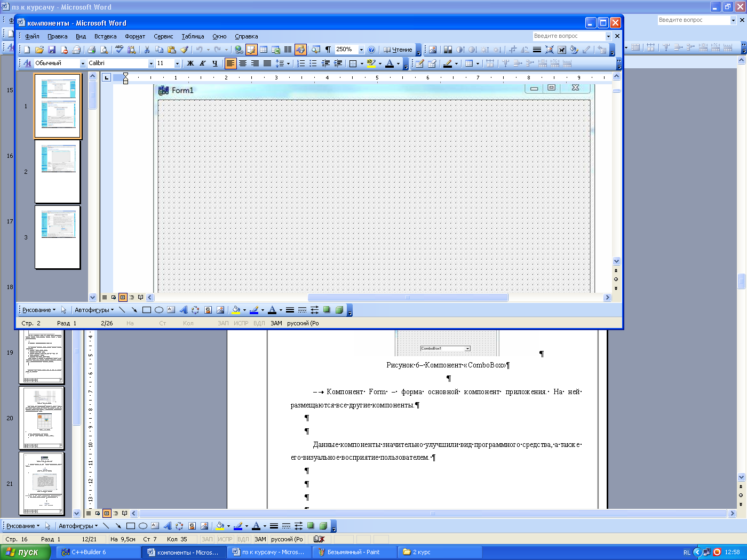Toggle Align Left paragraph alignment

point(230,63)
